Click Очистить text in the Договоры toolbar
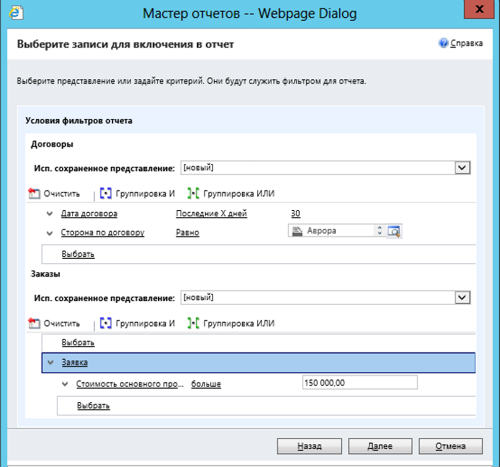500x467 pixels. point(62,194)
